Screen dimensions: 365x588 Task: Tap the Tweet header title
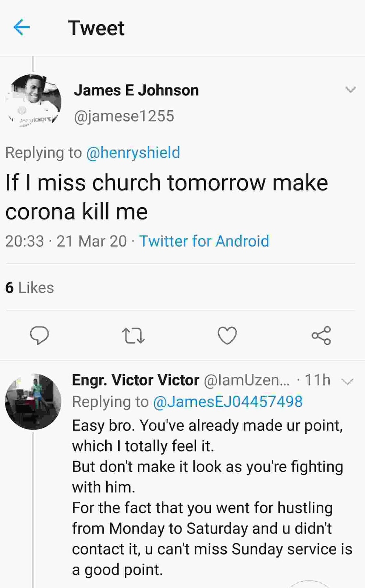click(96, 28)
